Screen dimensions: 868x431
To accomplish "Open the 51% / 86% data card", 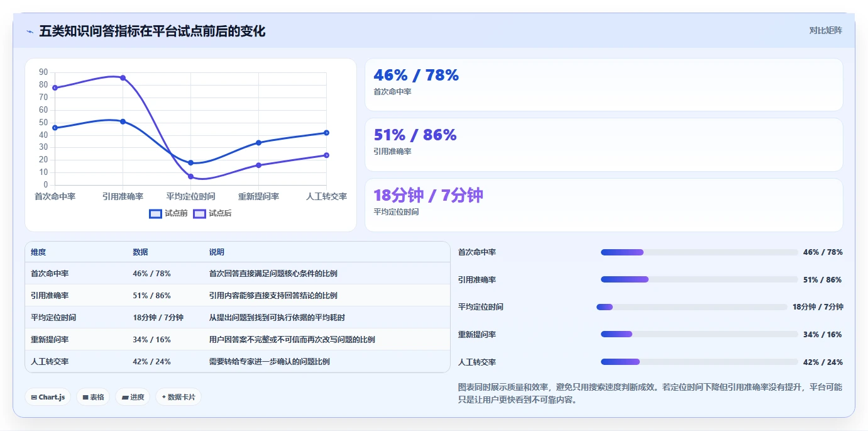I will (604, 145).
